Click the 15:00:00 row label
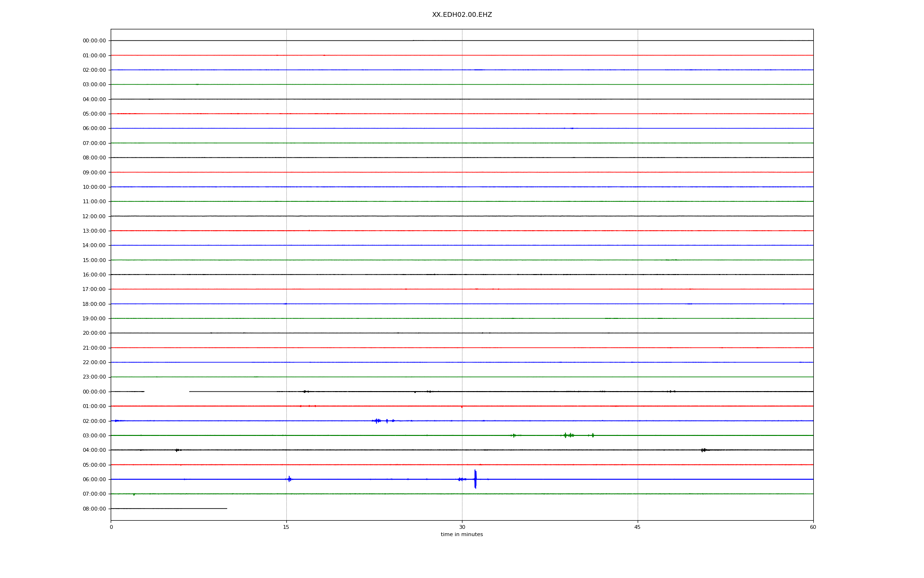The height and width of the screenshot is (578, 924). click(x=94, y=260)
